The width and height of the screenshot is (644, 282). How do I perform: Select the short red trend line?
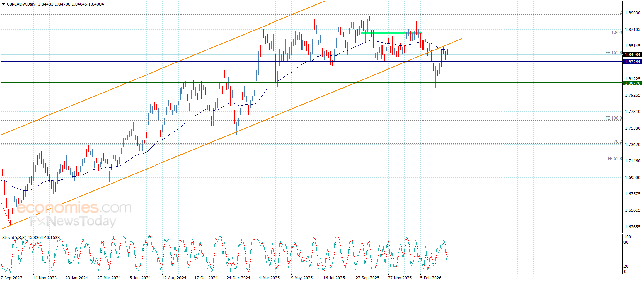point(6,214)
